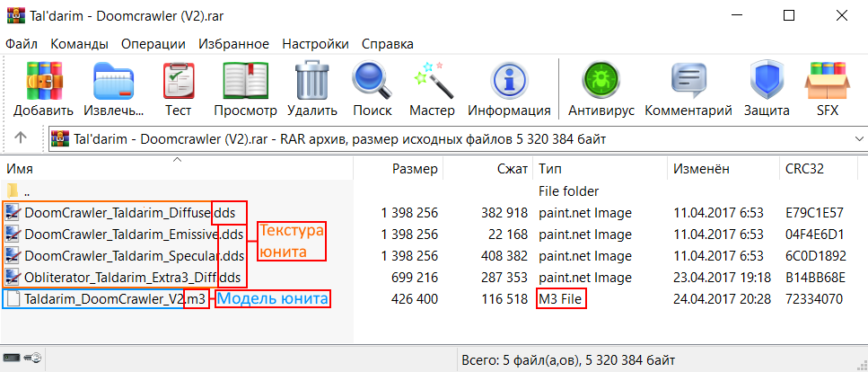Click compressed size 382 918
Viewport: 868px width, 372px height.
tap(504, 213)
